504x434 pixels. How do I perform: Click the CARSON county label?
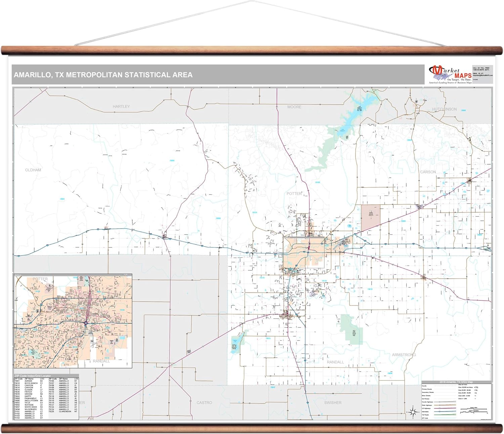[x=428, y=172]
